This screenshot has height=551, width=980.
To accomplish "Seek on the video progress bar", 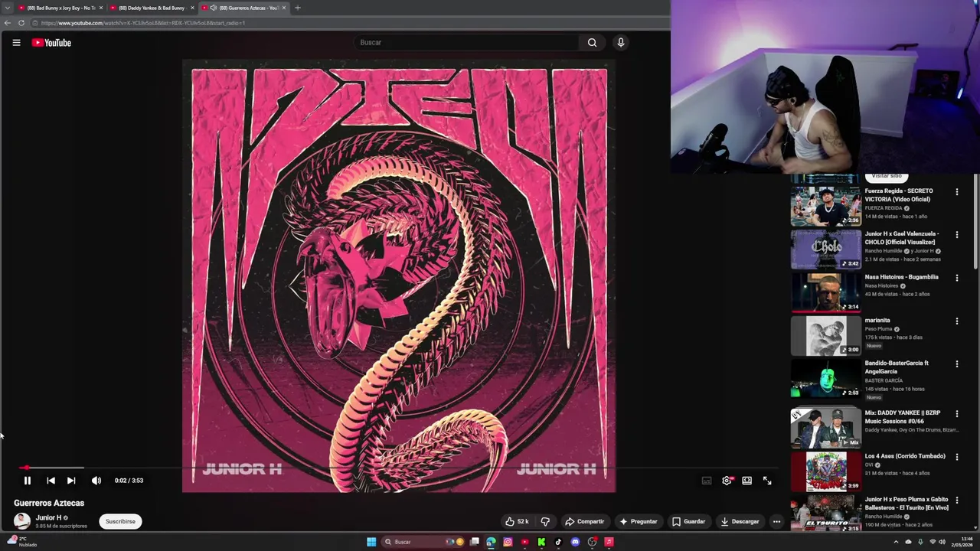I will pos(398,468).
